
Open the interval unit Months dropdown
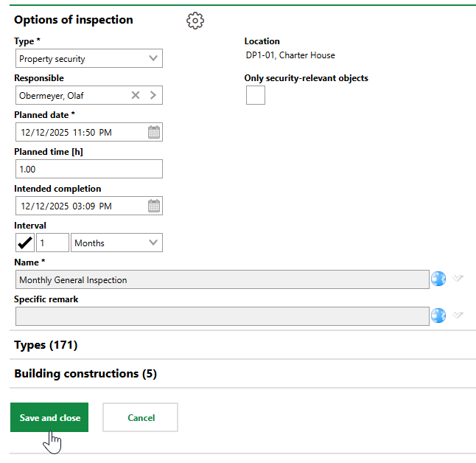116,243
